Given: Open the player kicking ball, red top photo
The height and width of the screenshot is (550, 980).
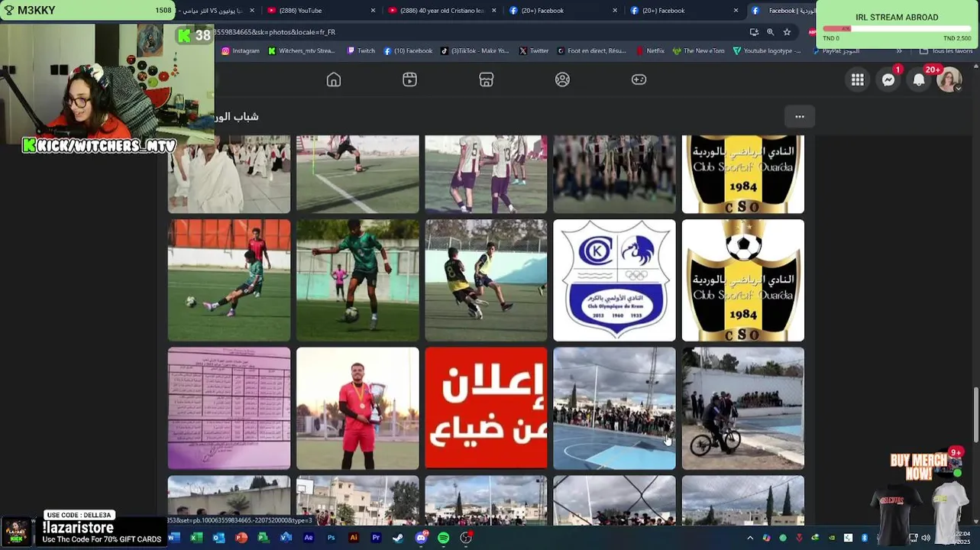Looking at the screenshot, I should click(229, 280).
